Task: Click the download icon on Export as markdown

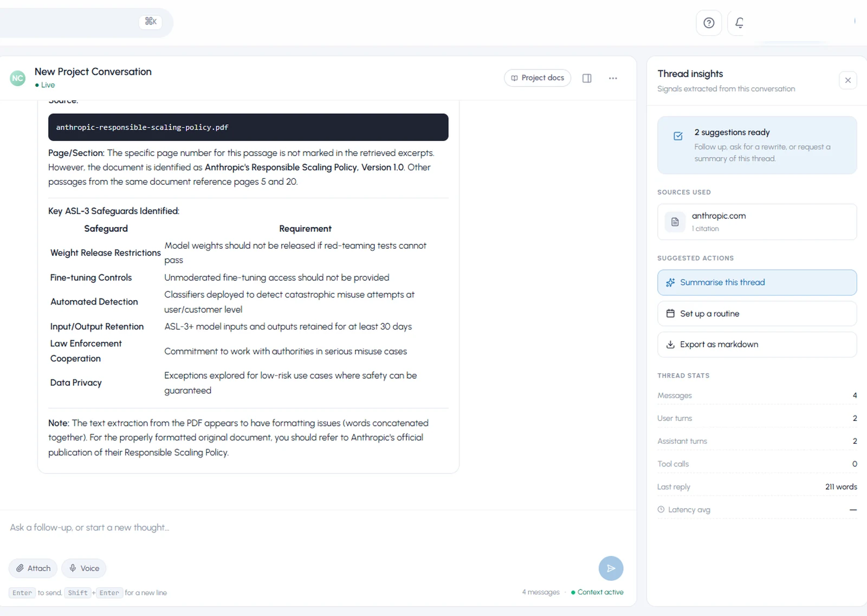Action: point(670,345)
